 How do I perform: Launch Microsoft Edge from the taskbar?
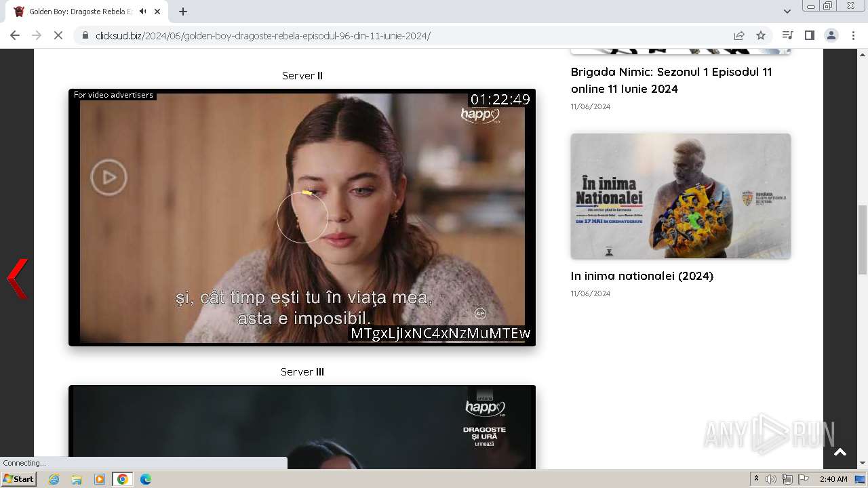pos(146,479)
